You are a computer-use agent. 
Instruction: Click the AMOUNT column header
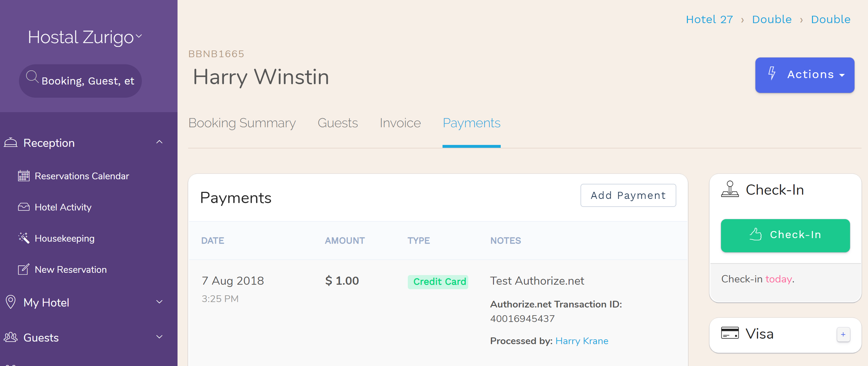click(x=345, y=240)
